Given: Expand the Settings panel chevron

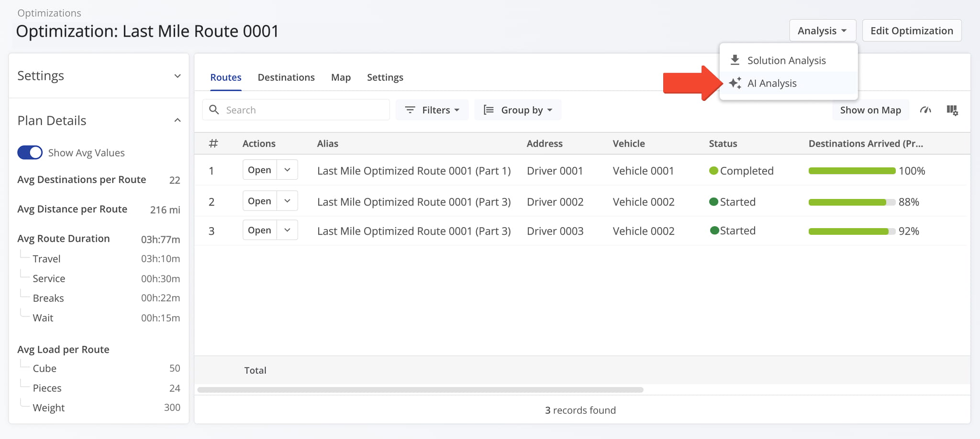Looking at the screenshot, I should tap(178, 76).
